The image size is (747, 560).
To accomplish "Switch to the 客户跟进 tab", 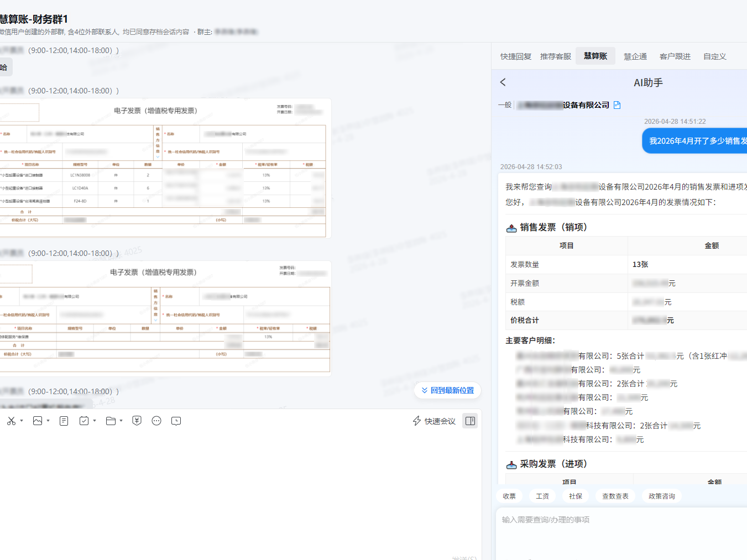I will [675, 56].
